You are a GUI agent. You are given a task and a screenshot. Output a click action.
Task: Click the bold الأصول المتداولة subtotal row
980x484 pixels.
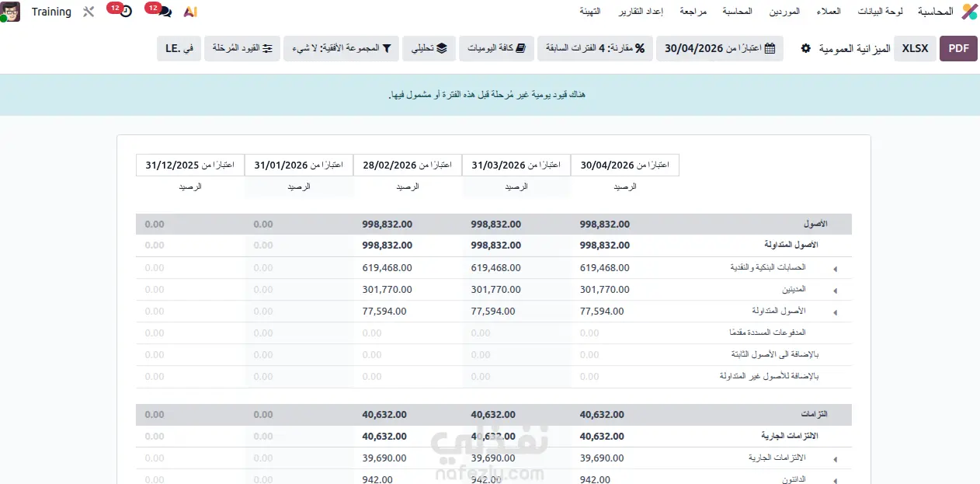tap(494, 245)
